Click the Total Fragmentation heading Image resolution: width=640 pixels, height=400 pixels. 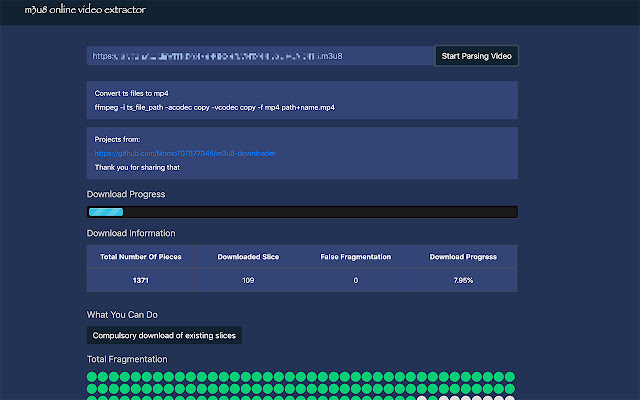pos(127,359)
